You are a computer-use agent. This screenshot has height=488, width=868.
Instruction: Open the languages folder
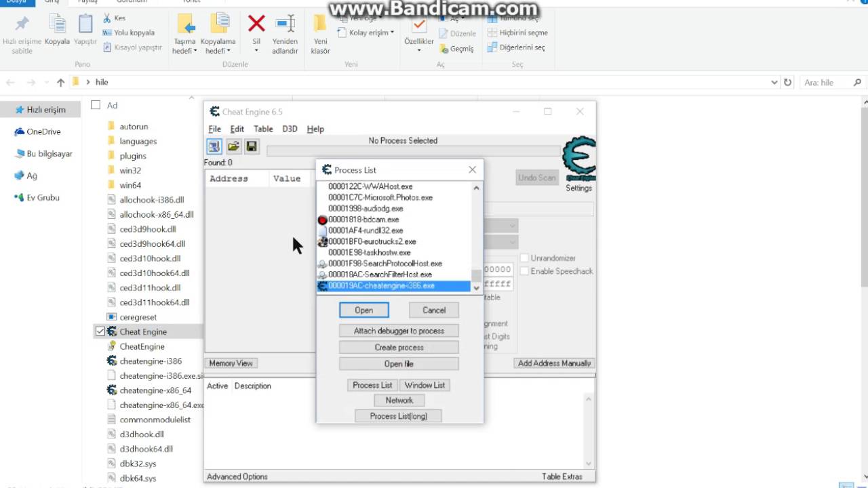(x=132, y=141)
